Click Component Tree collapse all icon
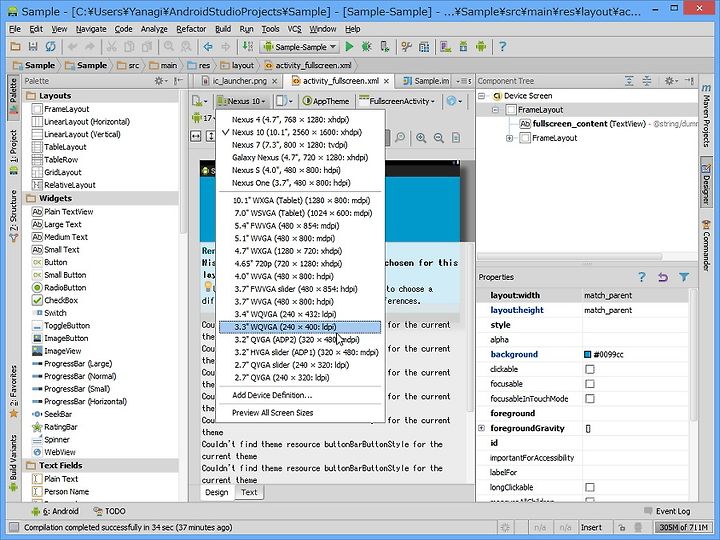This screenshot has height=540, width=720. [x=647, y=81]
